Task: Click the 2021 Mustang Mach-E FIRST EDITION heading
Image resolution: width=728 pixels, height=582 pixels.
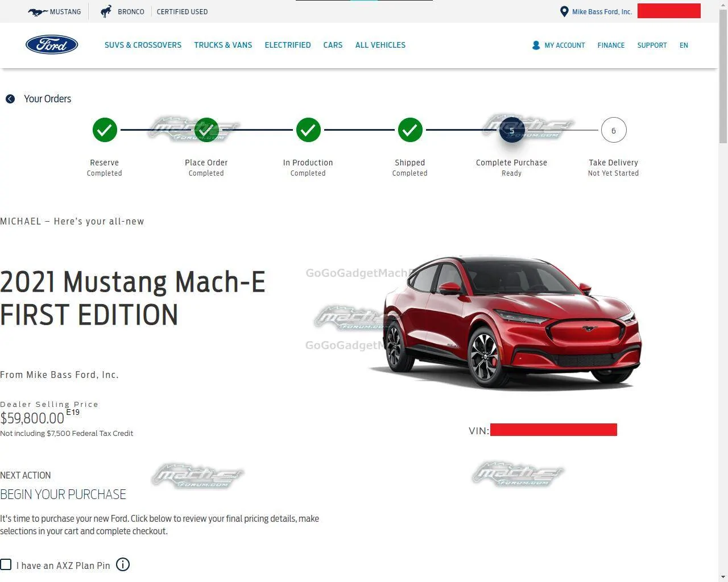Action: click(x=133, y=298)
